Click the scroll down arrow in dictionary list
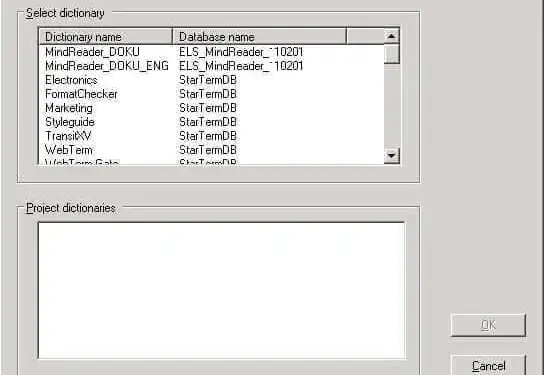 [x=392, y=155]
